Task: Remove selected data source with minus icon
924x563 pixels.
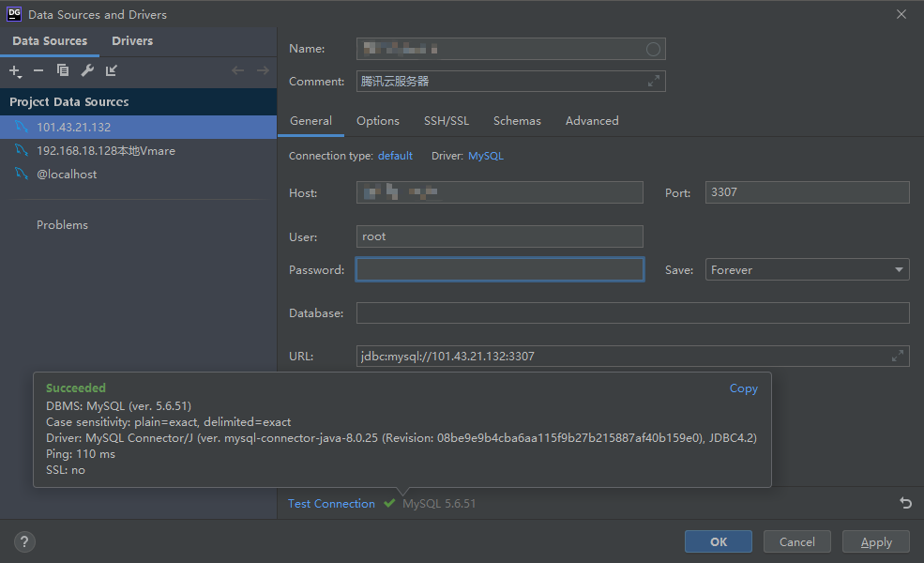Action: point(38,70)
